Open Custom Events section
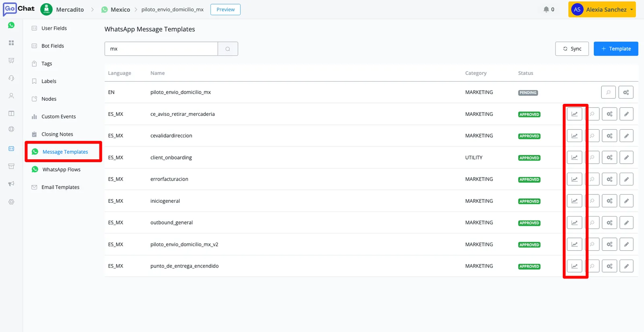 (x=58, y=117)
